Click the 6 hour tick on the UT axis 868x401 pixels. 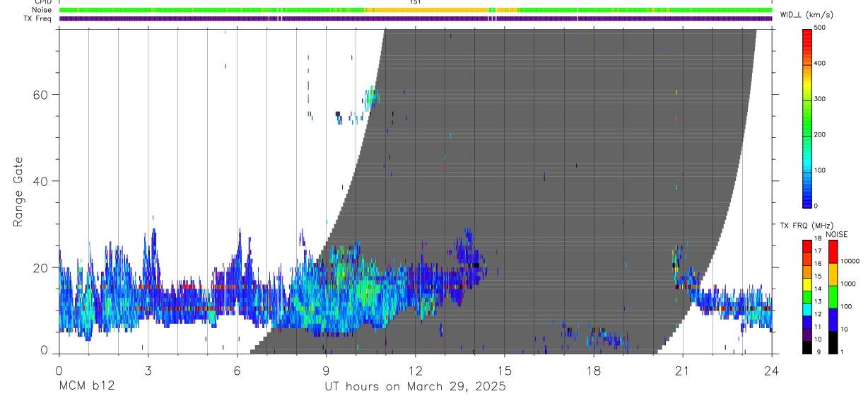[x=237, y=369]
